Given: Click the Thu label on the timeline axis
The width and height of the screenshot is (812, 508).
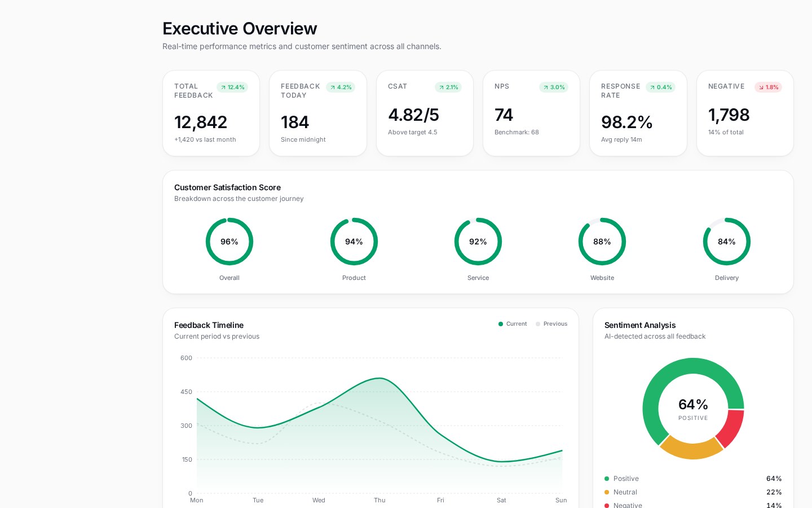Looking at the screenshot, I should 379,500.
